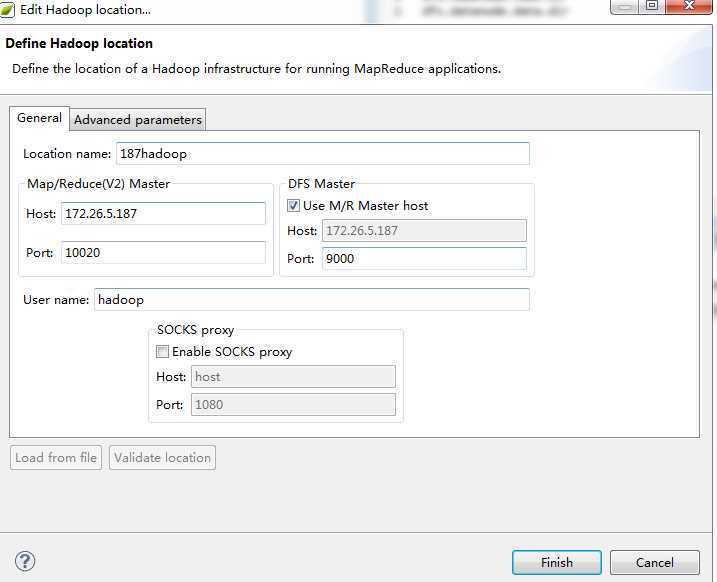Click the DFS Master Port field
This screenshot has height=582, width=717.
click(x=424, y=258)
